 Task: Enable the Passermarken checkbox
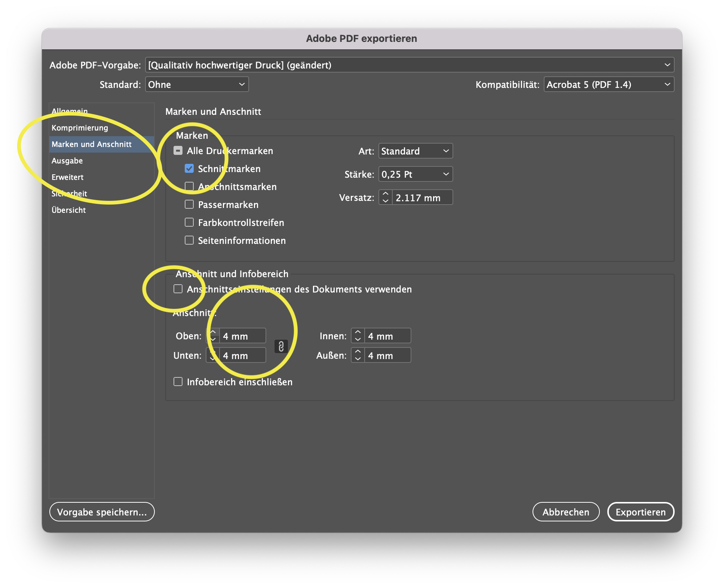point(189,205)
